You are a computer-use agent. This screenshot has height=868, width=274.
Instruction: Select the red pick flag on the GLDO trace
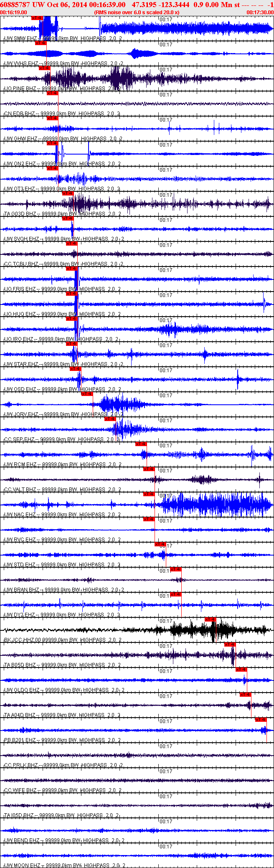click(241, 670)
